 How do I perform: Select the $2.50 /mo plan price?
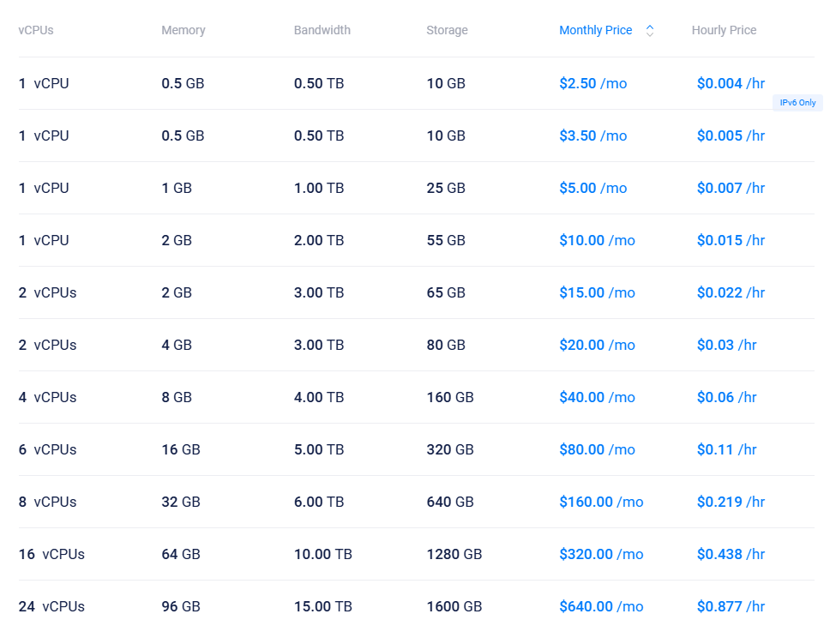(592, 84)
